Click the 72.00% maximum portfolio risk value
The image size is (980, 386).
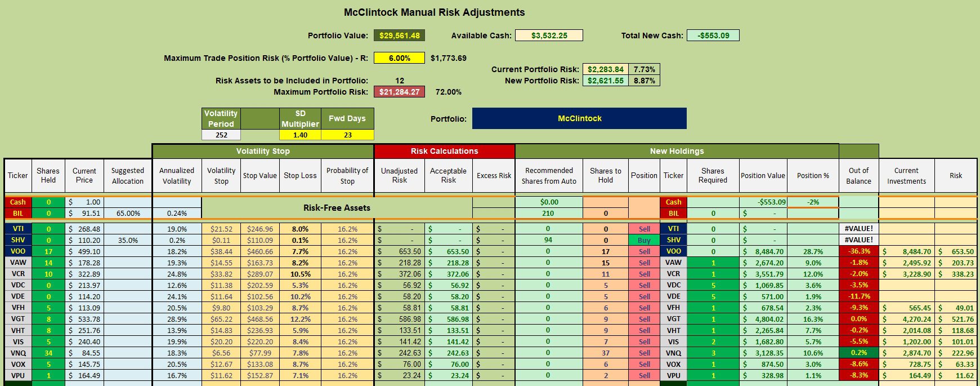point(449,92)
